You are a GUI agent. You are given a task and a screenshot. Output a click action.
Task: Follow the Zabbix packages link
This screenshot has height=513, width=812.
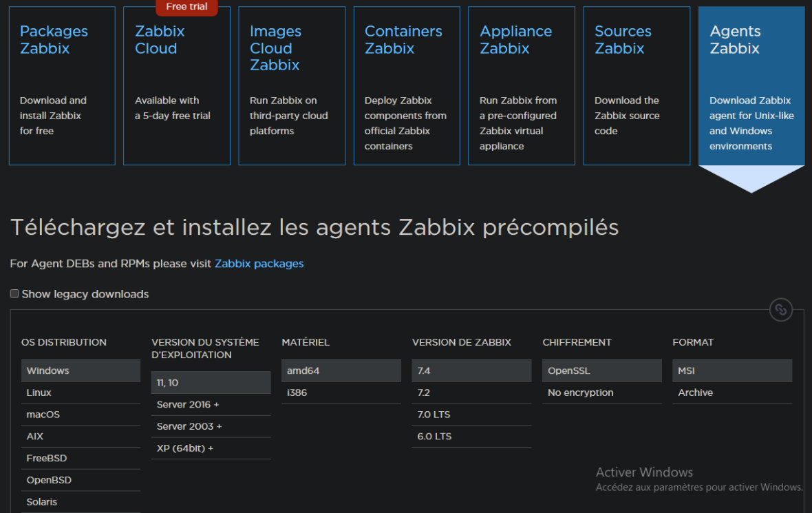tap(259, 264)
